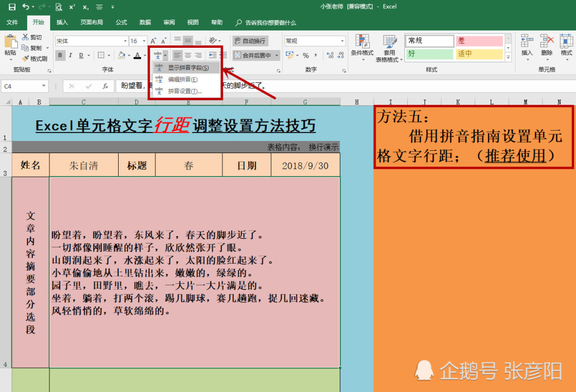Click the Copy (复制) icon
Image resolution: width=576 pixels, height=392 pixels.
click(x=25, y=48)
